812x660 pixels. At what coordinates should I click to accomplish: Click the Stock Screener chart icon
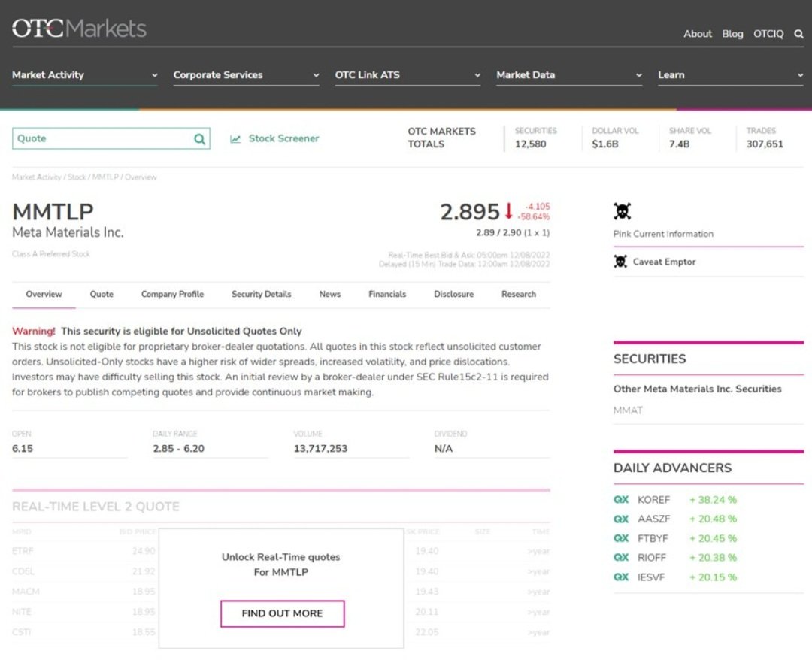pos(235,139)
